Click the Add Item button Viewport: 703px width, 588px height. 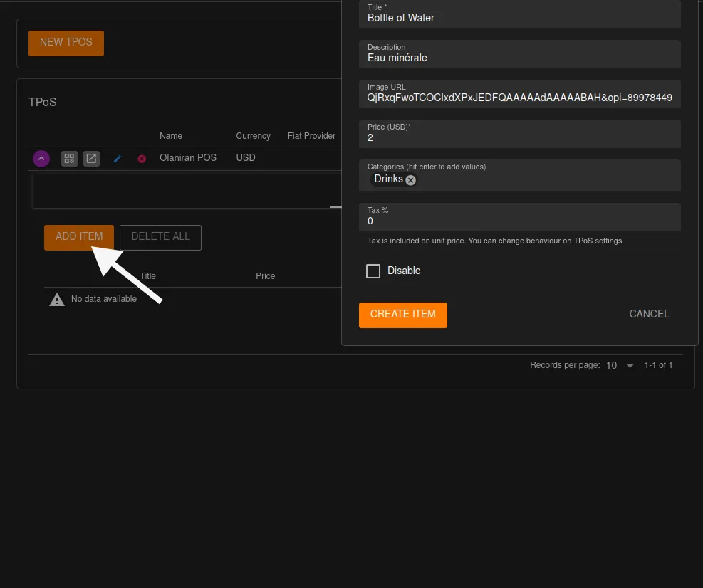pos(79,237)
